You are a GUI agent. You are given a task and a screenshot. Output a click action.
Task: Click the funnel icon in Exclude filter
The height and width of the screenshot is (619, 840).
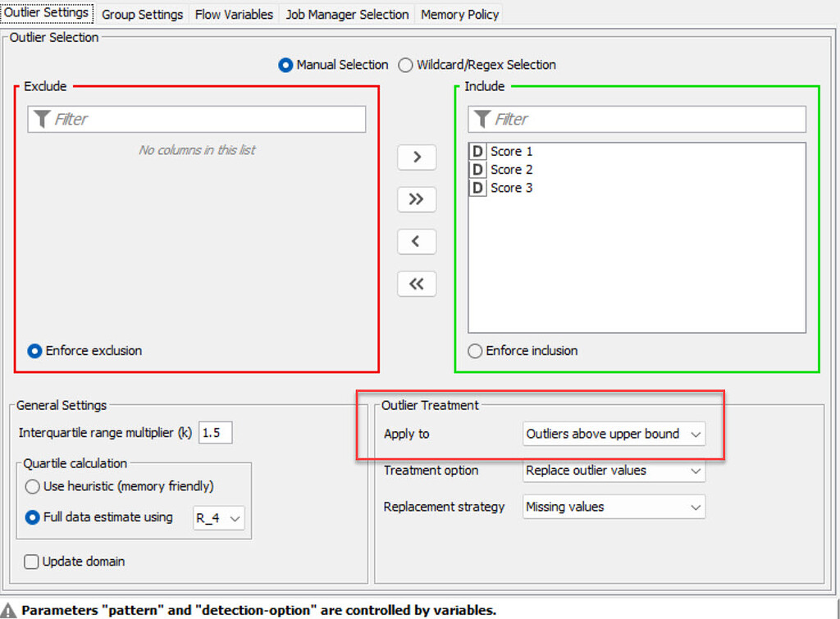[x=42, y=119]
